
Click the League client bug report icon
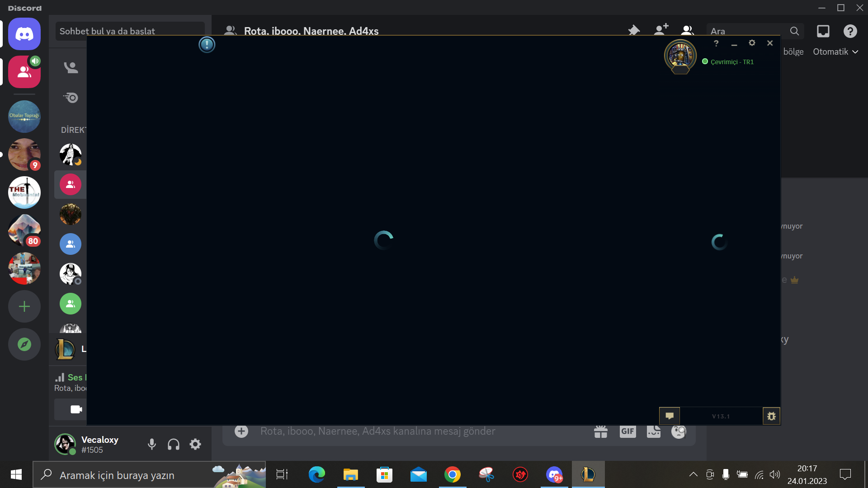[x=771, y=416]
